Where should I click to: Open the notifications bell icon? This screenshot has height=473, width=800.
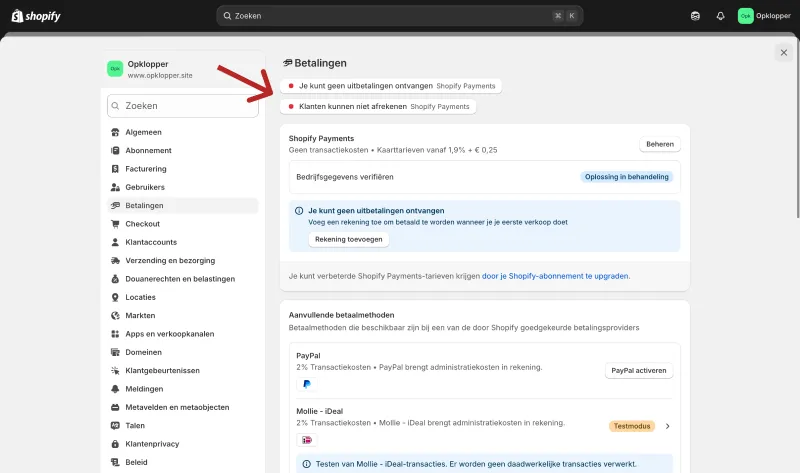point(720,16)
